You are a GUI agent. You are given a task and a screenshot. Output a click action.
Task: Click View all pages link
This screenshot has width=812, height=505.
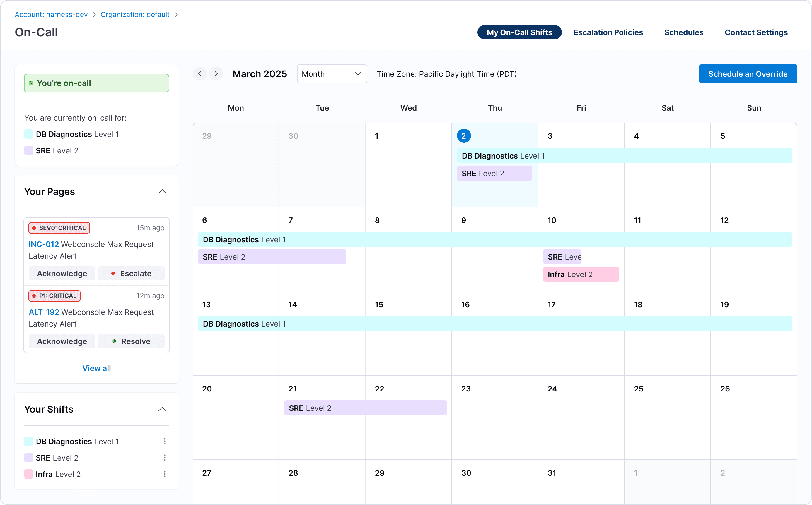click(x=97, y=368)
